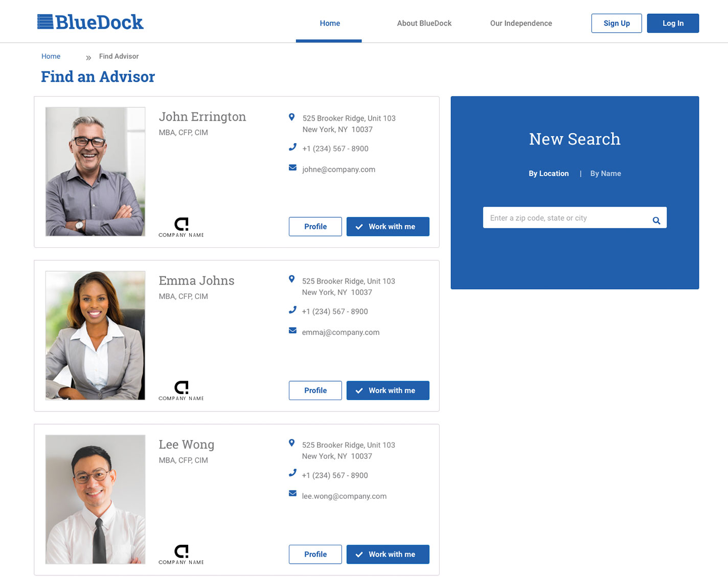Go to Our Independence in navigation

point(520,24)
